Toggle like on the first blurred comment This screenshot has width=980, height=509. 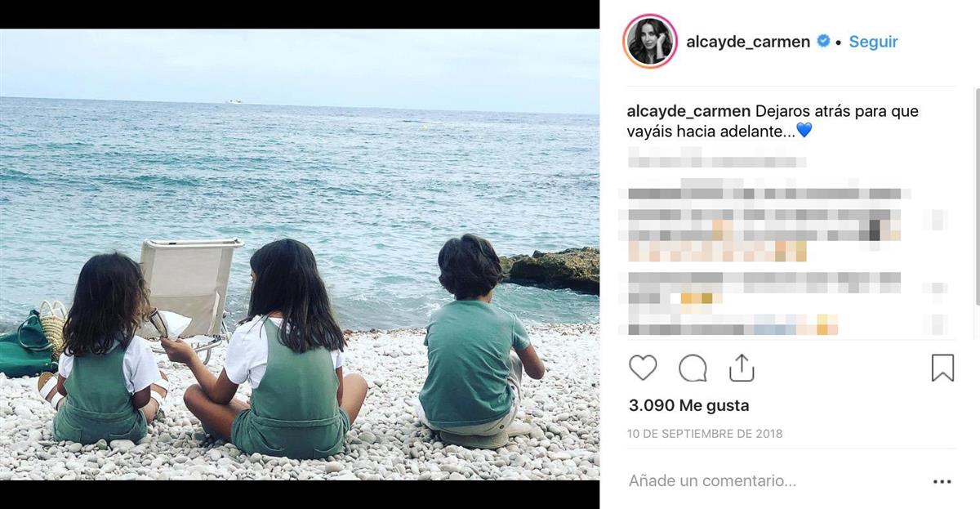click(x=939, y=219)
